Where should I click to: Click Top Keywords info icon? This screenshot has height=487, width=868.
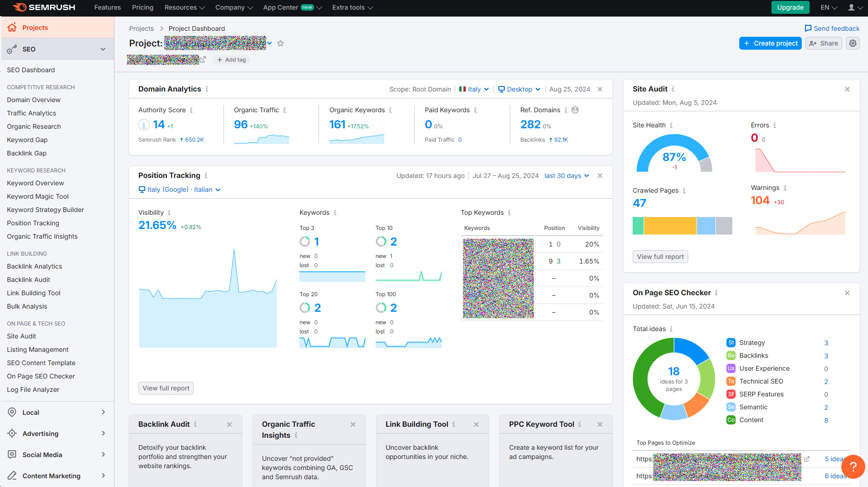pyautogui.click(x=509, y=212)
